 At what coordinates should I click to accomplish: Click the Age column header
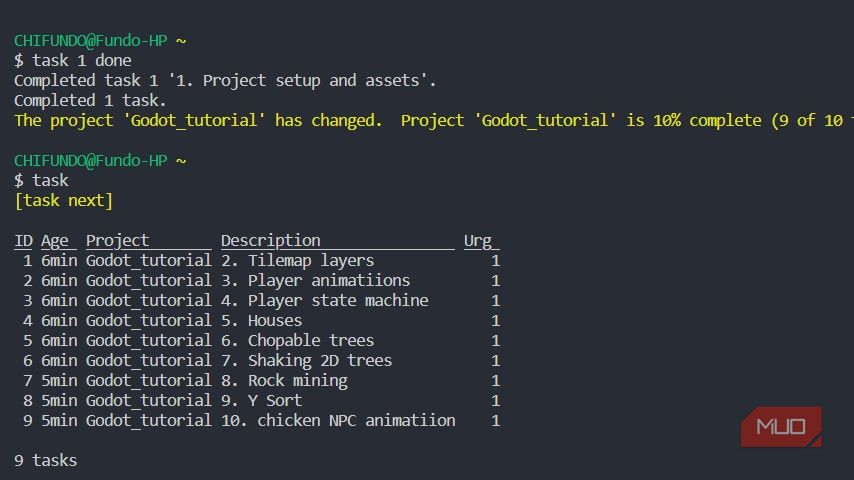[55, 240]
